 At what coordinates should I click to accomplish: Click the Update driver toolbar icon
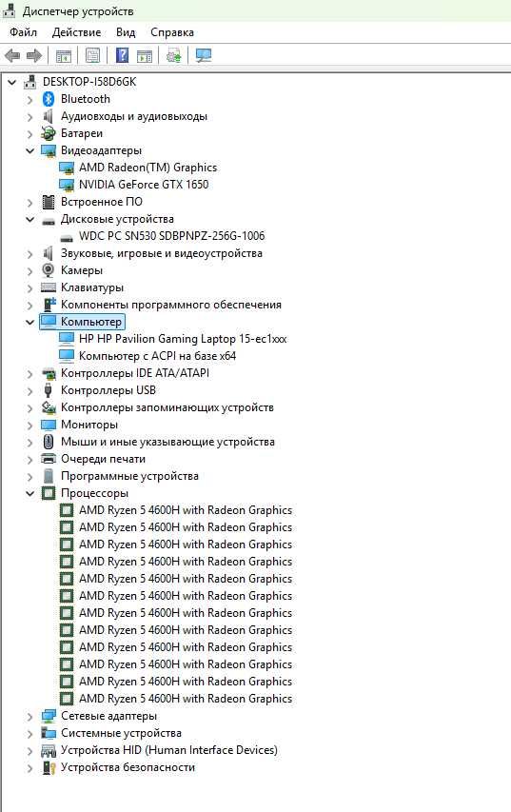(174, 55)
